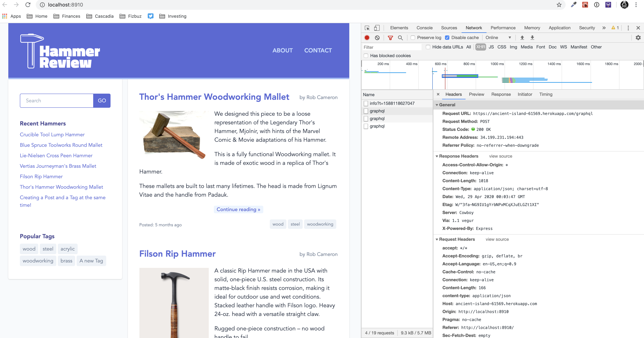Focus the Search input field
This screenshot has width=644, height=338.
click(57, 100)
